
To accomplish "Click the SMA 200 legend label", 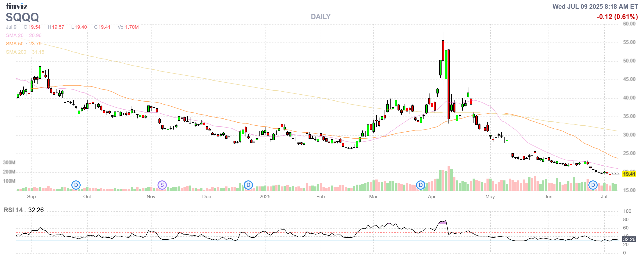I will (x=16, y=52).
